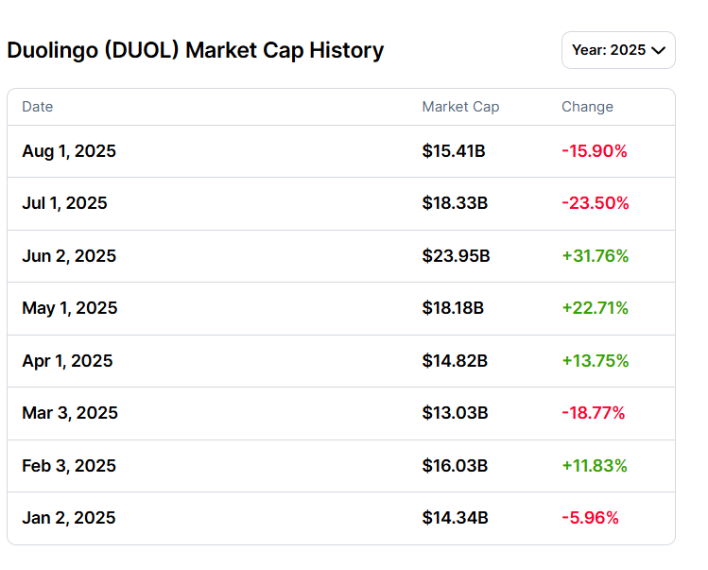
Task: Click the -18.77% change value
Action: [x=593, y=413]
